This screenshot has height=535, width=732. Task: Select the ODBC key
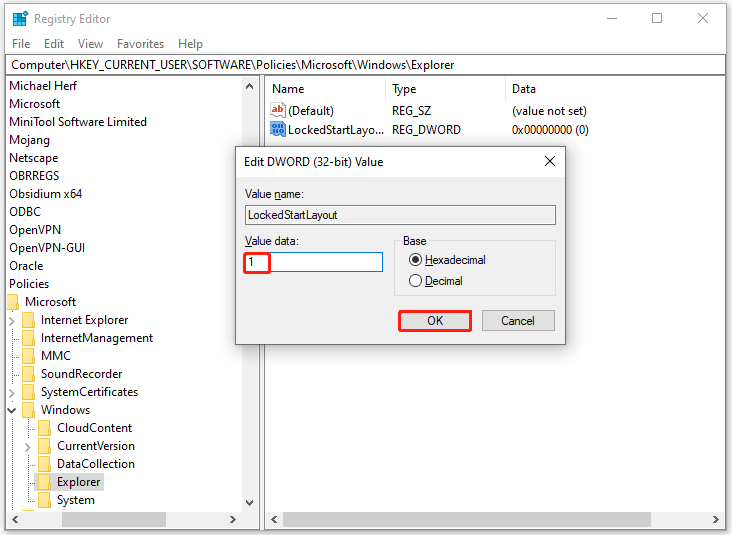(x=25, y=212)
